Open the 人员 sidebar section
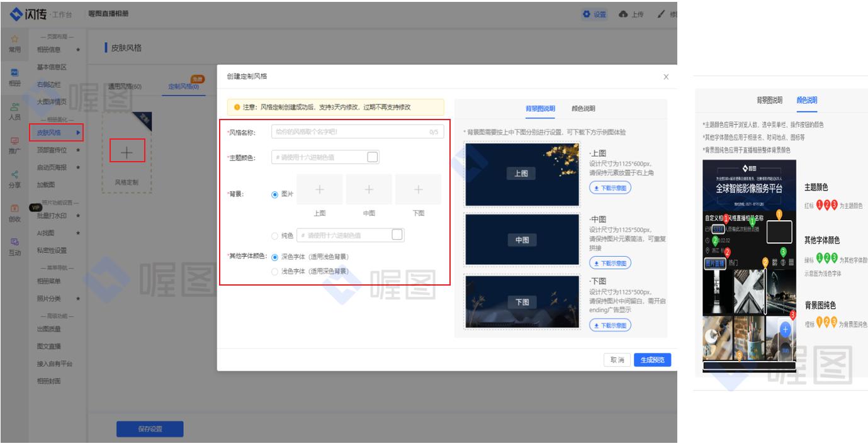 tap(14, 112)
